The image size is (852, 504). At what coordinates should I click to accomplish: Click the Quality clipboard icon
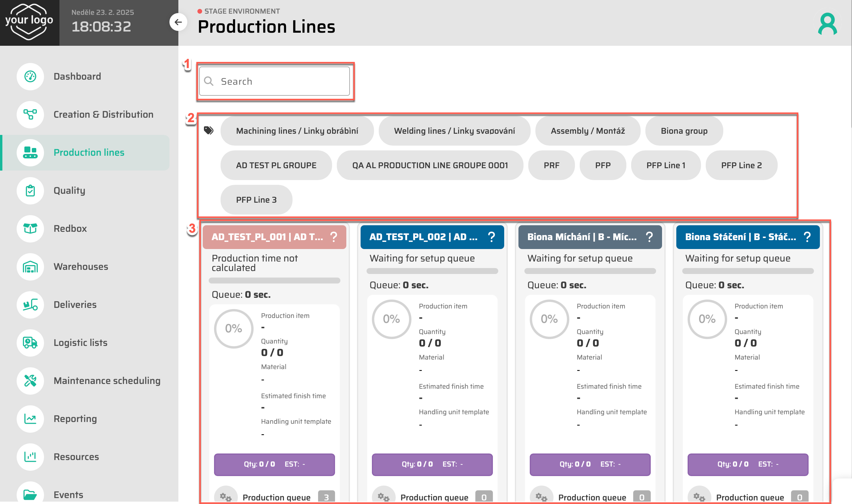click(30, 190)
